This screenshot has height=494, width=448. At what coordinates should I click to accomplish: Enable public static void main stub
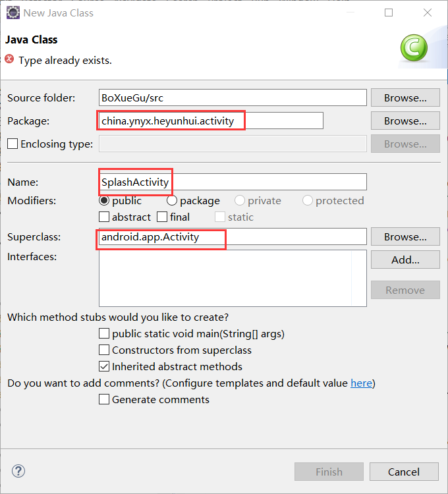(104, 333)
